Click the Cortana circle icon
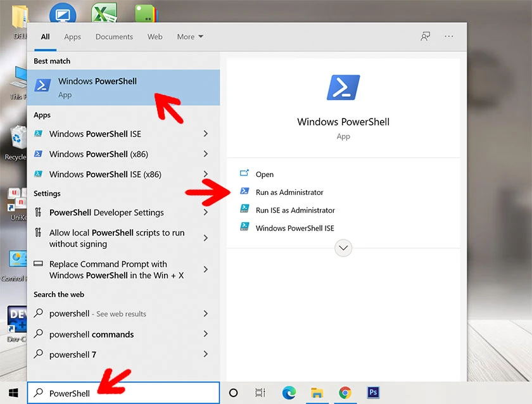This screenshot has height=404, width=532. [234, 393]
